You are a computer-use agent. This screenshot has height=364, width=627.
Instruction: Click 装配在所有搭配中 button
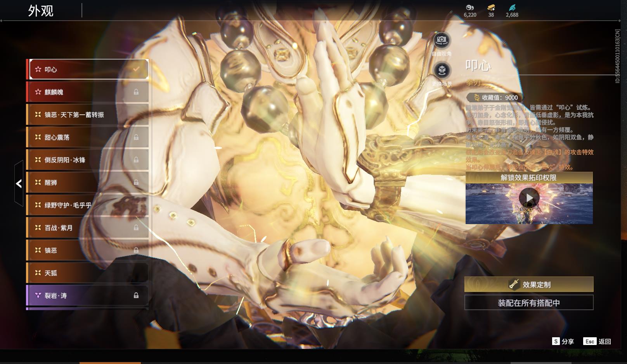(x=529, y=303)
